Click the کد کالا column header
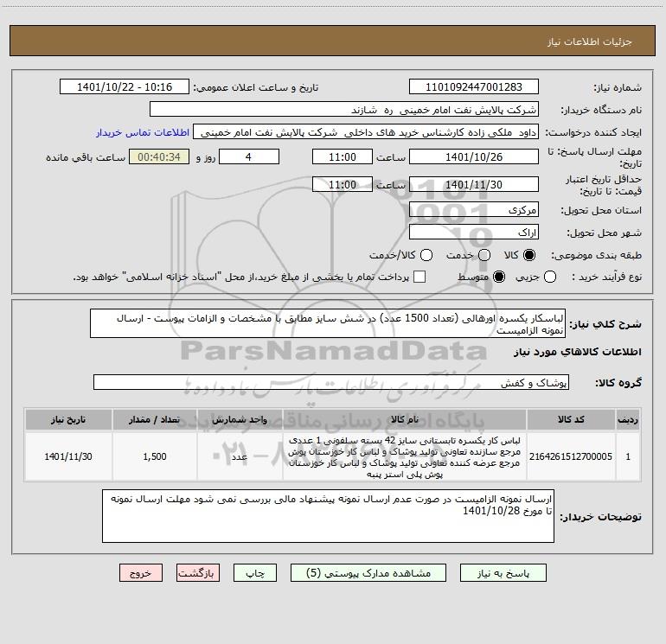Viewport: 666px width, 644px height. [571, 420]
